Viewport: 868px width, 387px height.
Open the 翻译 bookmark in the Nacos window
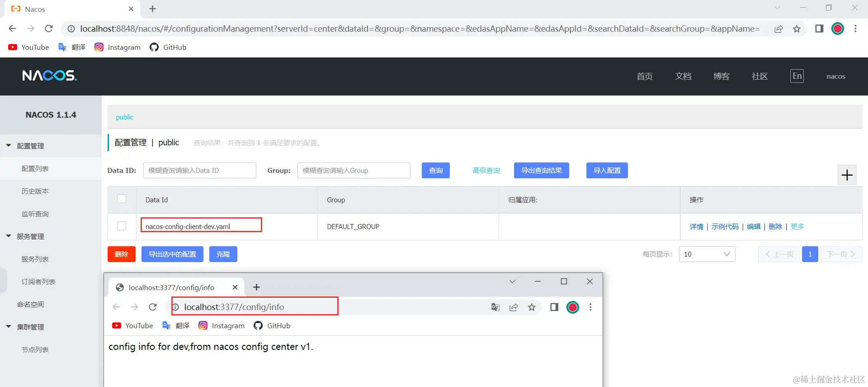coord(72,47)
